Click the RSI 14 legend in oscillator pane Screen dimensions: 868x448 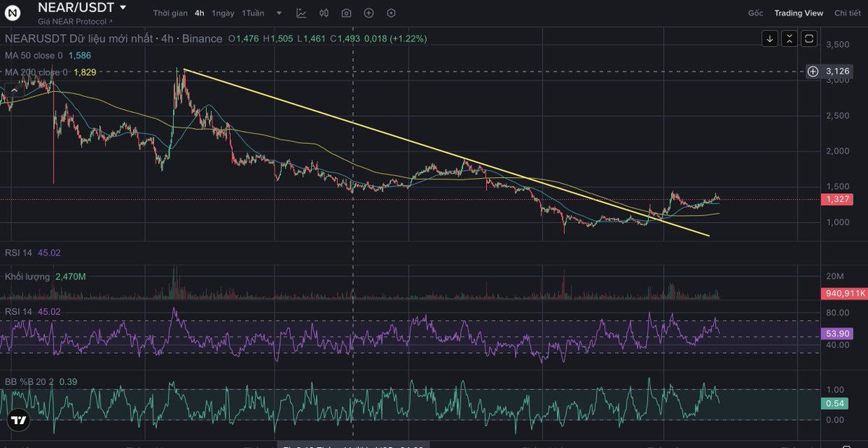(x=19, y=311)
